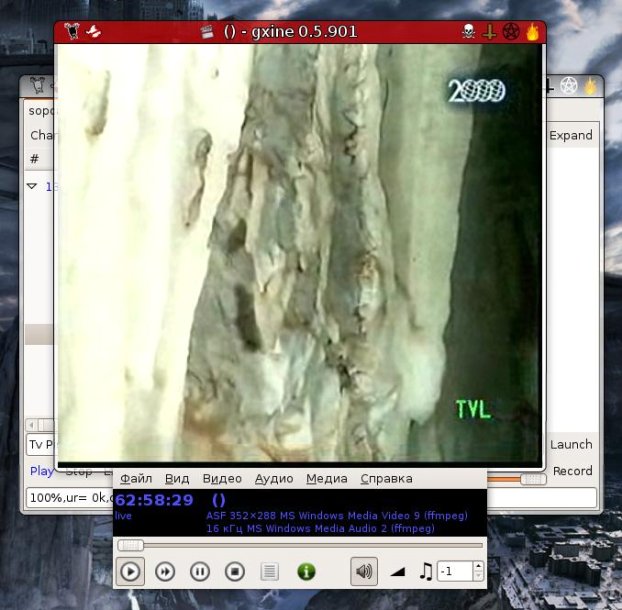622x610 pixels.
Task: Click the video display area
Action: pyautogui.click(x=299, y=253)
